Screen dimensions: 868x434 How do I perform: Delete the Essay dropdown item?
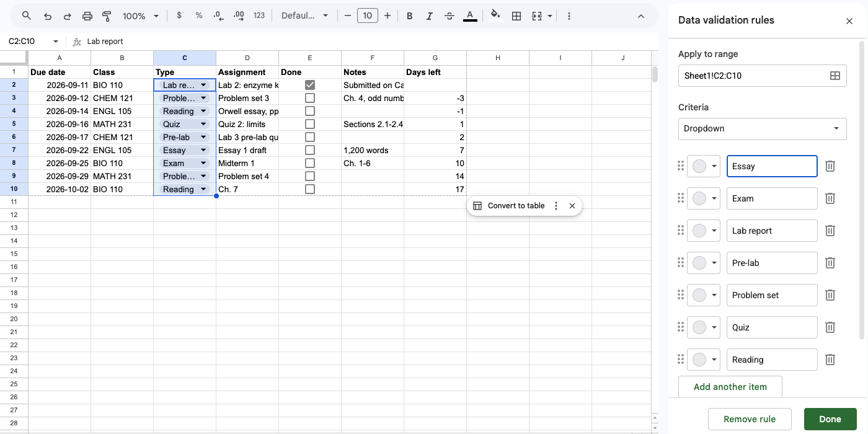830,166
